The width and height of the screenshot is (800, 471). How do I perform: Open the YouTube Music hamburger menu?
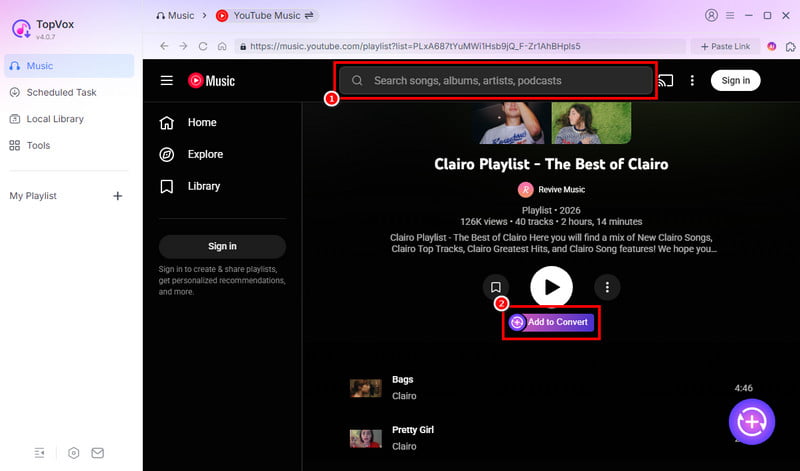[x=167, y=81]
